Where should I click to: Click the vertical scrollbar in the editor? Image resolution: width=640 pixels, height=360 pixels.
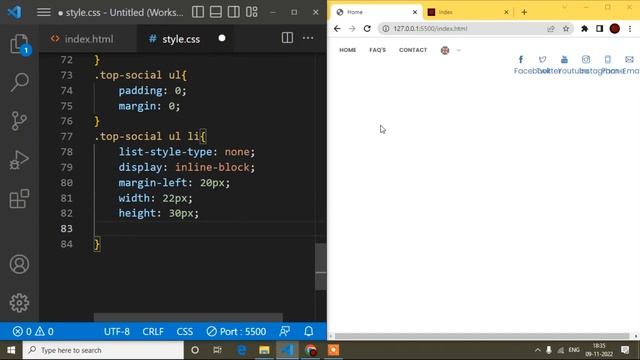[x=321, y=267]
